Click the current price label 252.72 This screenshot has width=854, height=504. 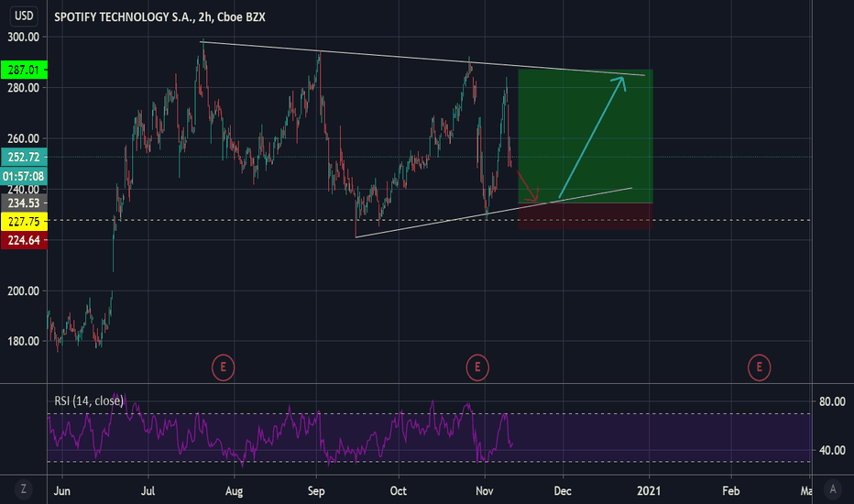pos(24,157)
